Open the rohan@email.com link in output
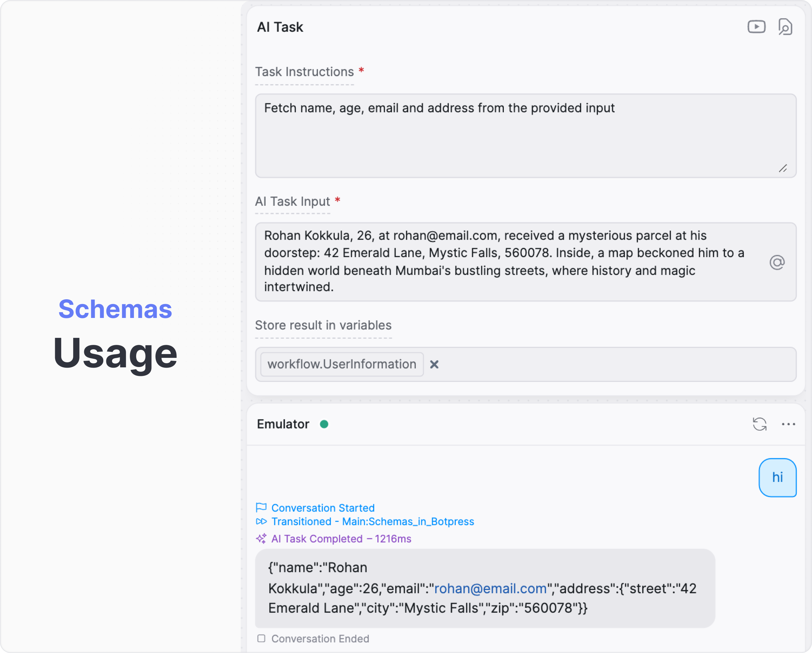The height and width of the screenshot is (653, 812). pyautogui.click(x=490, y=588)
